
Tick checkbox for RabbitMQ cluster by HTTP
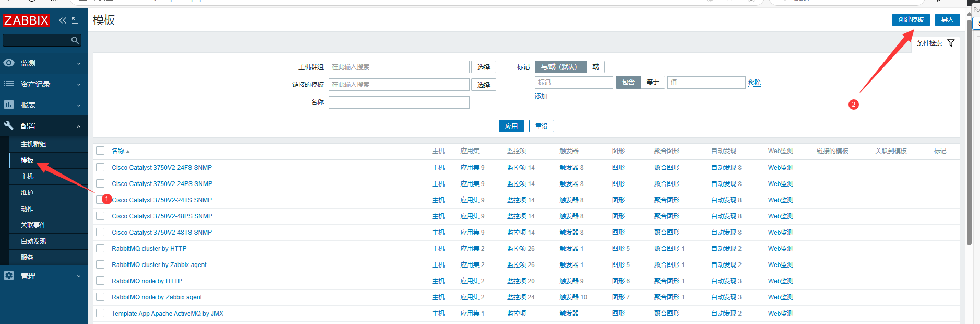[100, 249]
